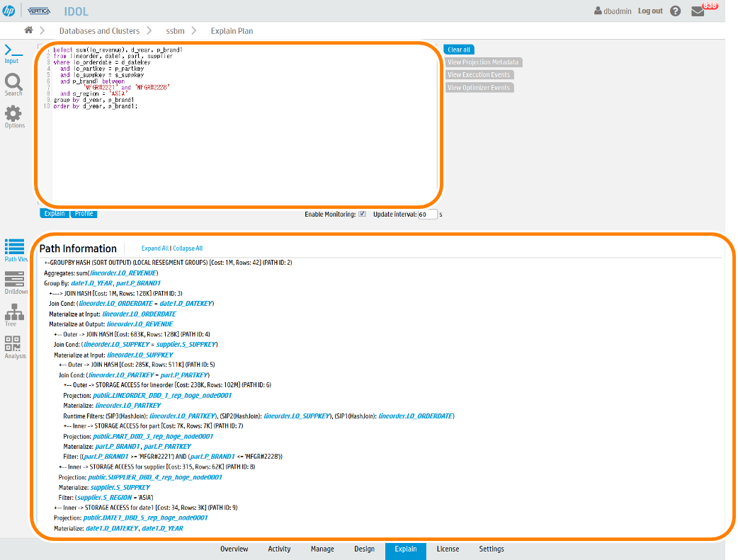Screen dimensions: 738x560
Task: Click the Input console icon in sidebar
Action: coord(13,50)
